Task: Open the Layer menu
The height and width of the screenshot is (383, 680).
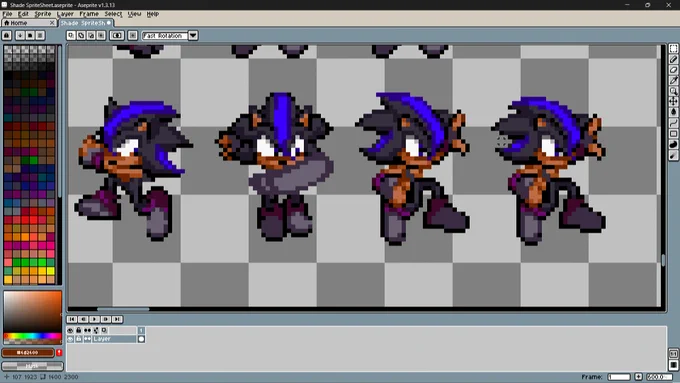Action: (x=65, y=14)
